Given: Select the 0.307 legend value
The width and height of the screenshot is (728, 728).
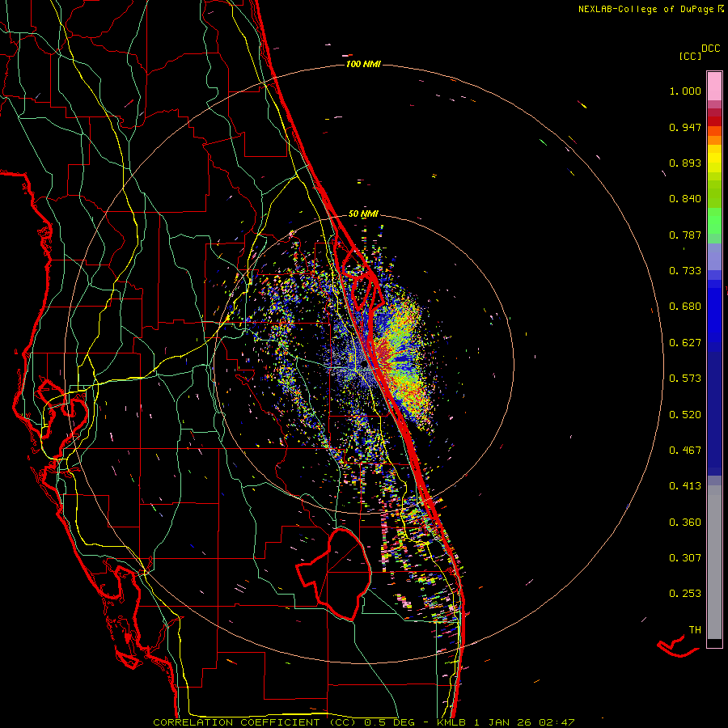Looking at the screenshot, I should pyautogui.click(x=685, y=558).
